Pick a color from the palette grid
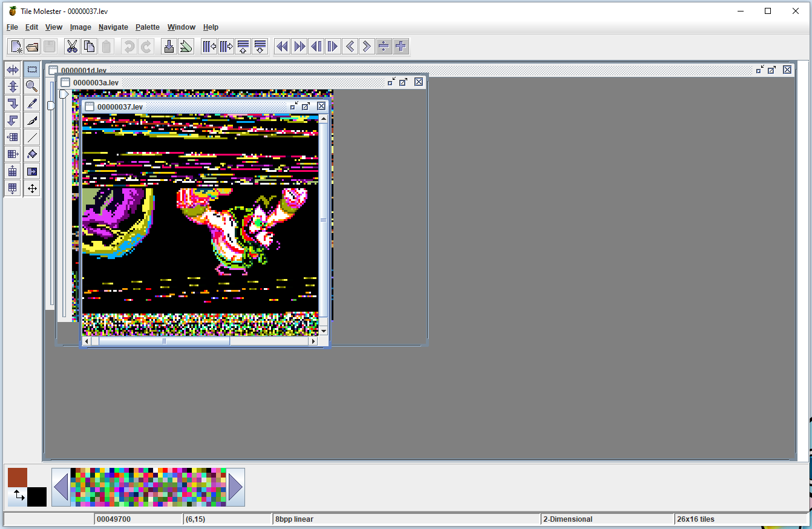The height and width of the screenshot is (529, 812). point(148,487)
